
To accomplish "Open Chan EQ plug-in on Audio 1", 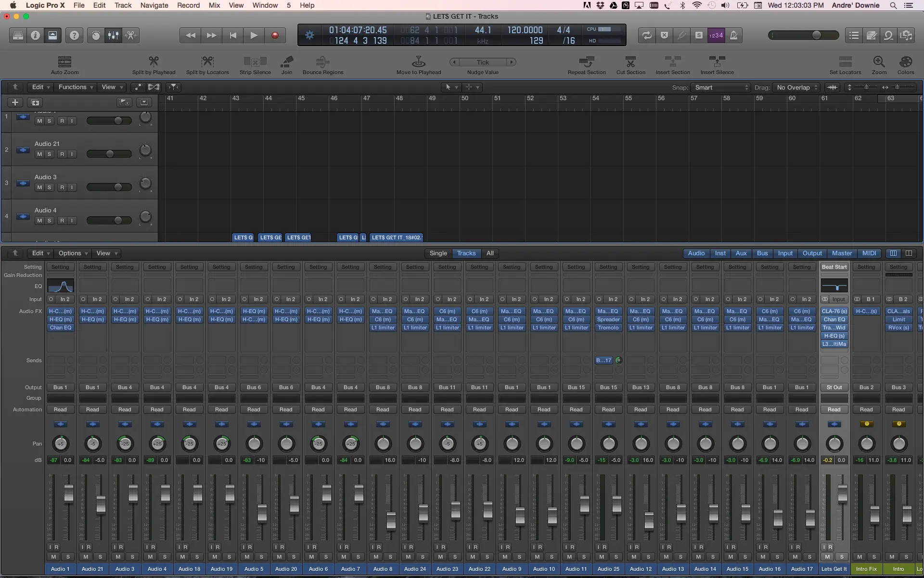I will click(60, 328).
